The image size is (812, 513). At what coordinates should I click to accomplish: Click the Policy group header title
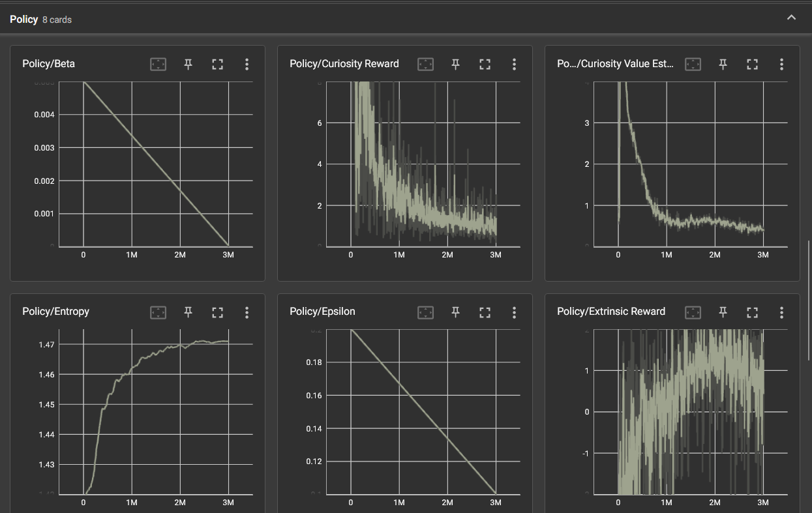(x=23, y=20)
